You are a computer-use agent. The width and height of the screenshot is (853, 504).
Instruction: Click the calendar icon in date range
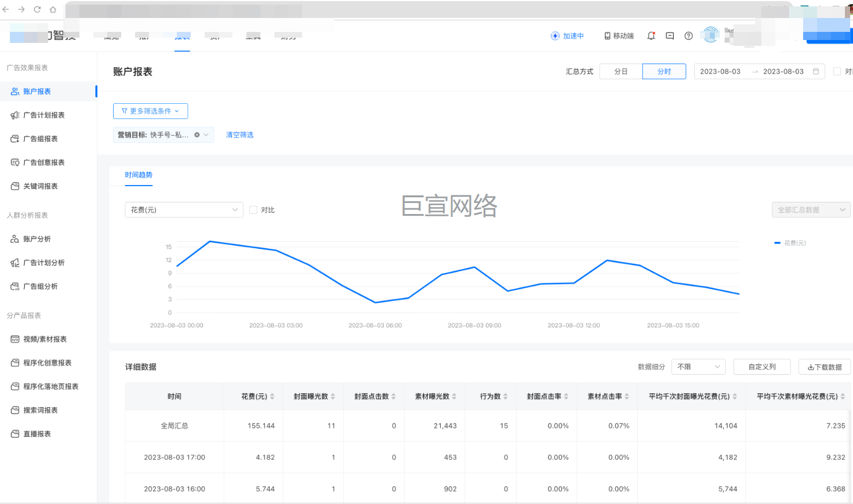(816, 71)
